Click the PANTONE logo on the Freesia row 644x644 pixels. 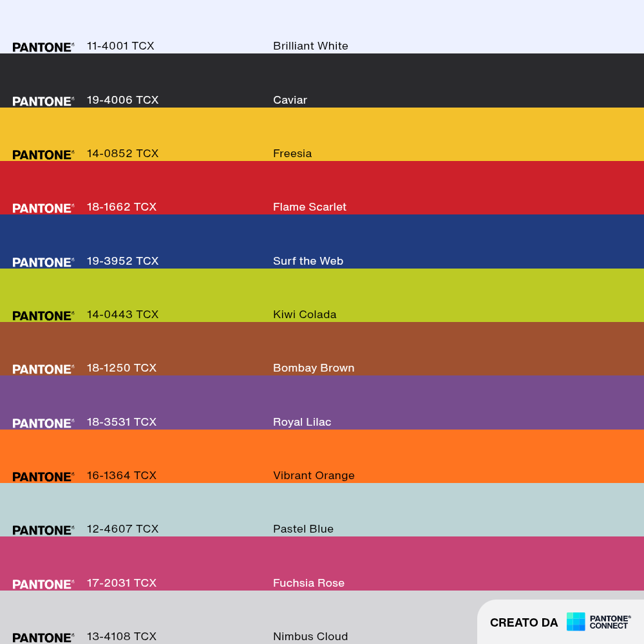point(43,155)
